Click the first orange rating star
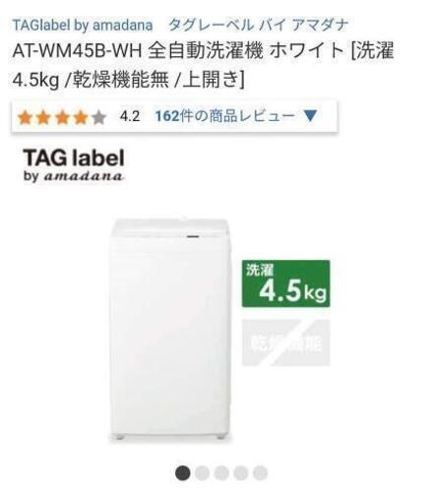The width and height of the screenshot is (436, 504). 26,117
